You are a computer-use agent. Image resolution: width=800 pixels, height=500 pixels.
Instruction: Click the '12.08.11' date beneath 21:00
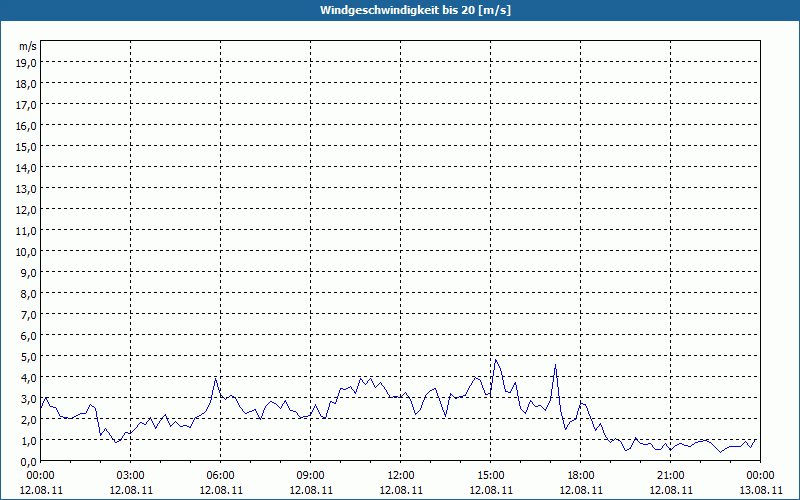click(670, 490)
